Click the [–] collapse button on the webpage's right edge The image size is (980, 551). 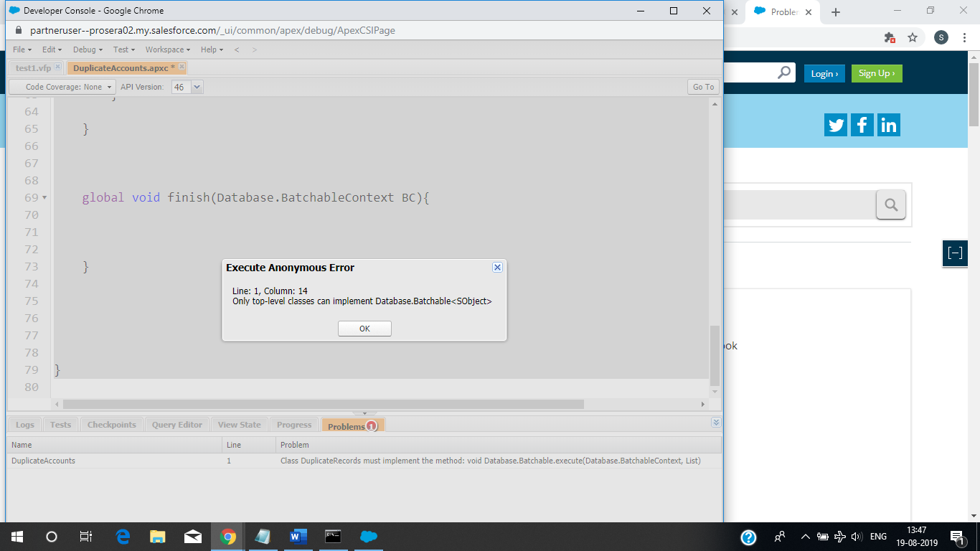click(x=955, y=253)
